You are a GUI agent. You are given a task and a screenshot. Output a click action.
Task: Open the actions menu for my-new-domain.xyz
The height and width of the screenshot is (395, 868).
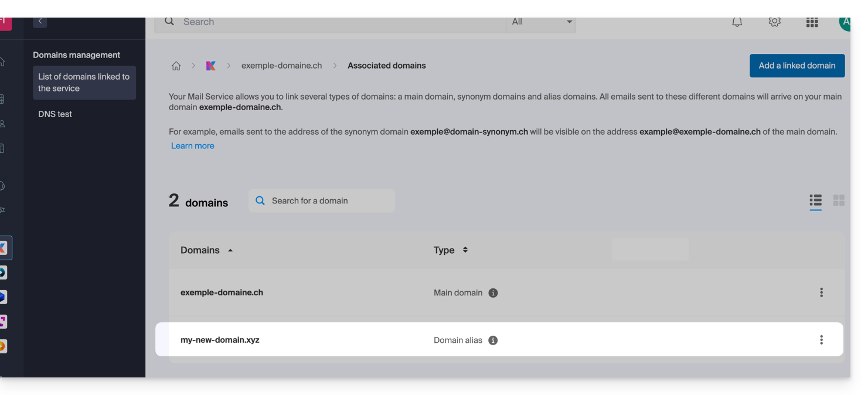(x=821, y=340)
